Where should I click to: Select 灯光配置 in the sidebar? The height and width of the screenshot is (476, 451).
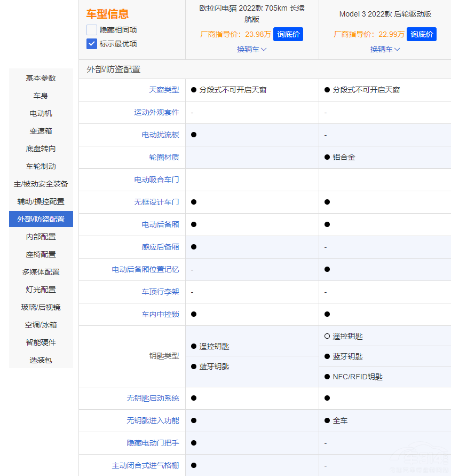click(x=41, y=290)
